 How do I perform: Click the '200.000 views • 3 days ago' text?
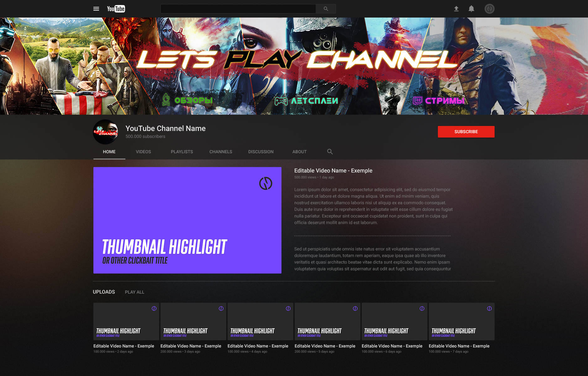tap(180, 352)
